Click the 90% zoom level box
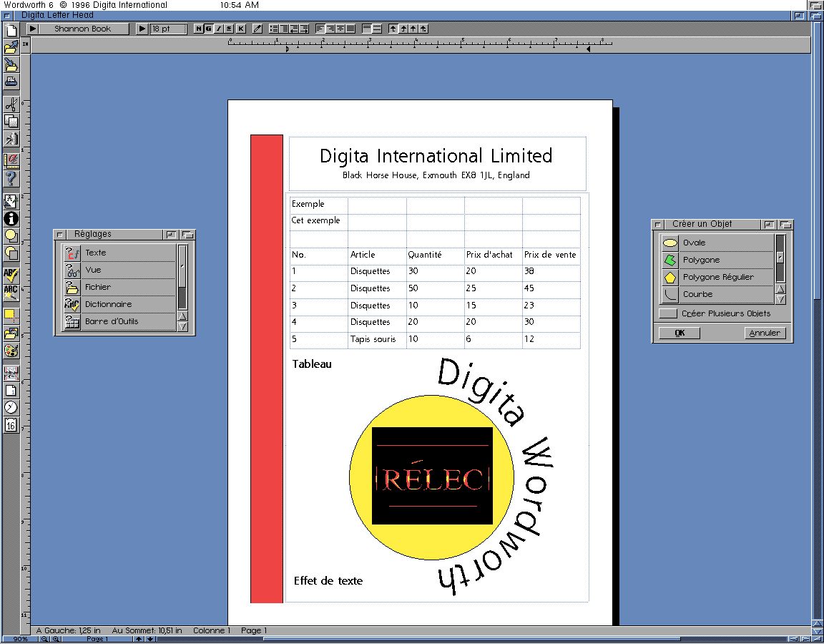 coord(21,639)
